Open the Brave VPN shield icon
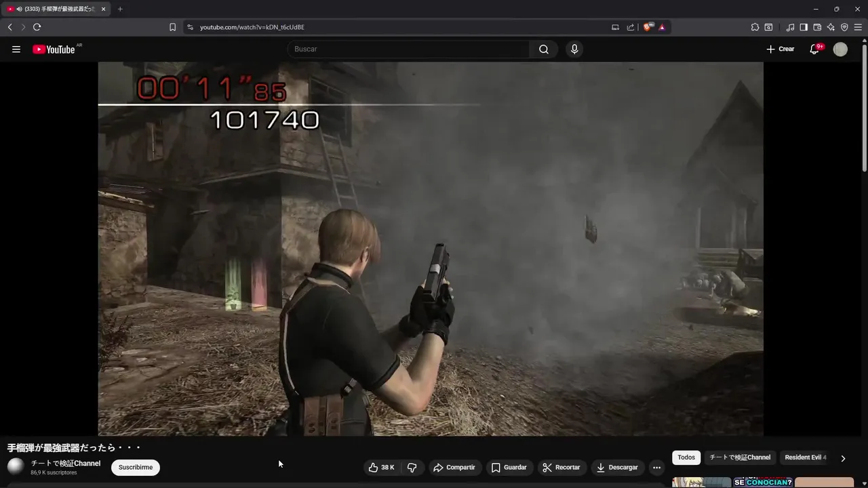This screenshot has width=868, height=488. click(x=844, y=27)
